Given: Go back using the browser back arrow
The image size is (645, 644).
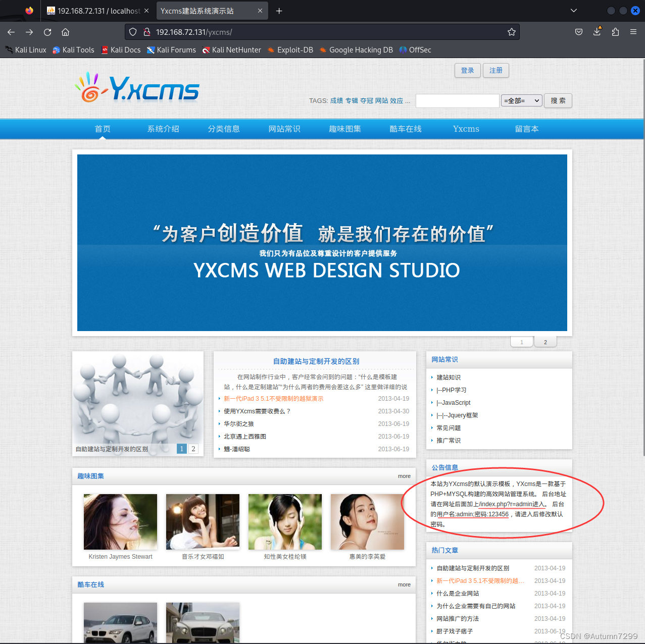Looking at the screenshot, I should click(11, 32).
